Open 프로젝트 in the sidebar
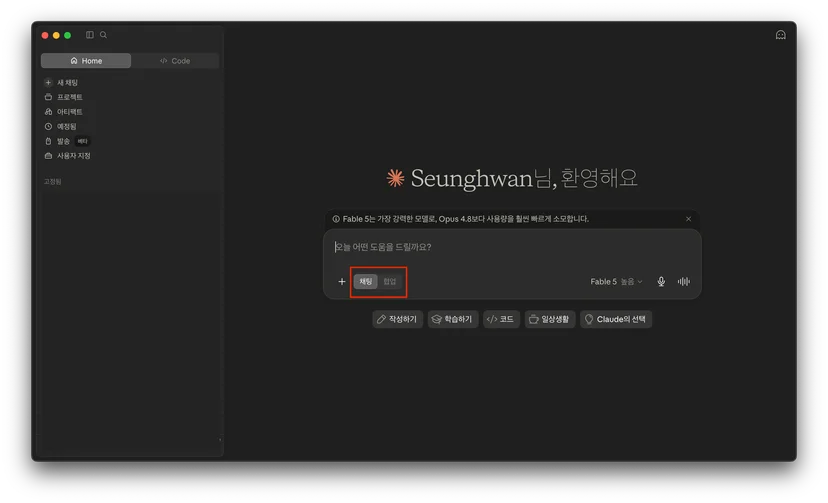Image resolution: width=828 pixels, height=503 pixels. pyautogui.click(x=64, y=97)
